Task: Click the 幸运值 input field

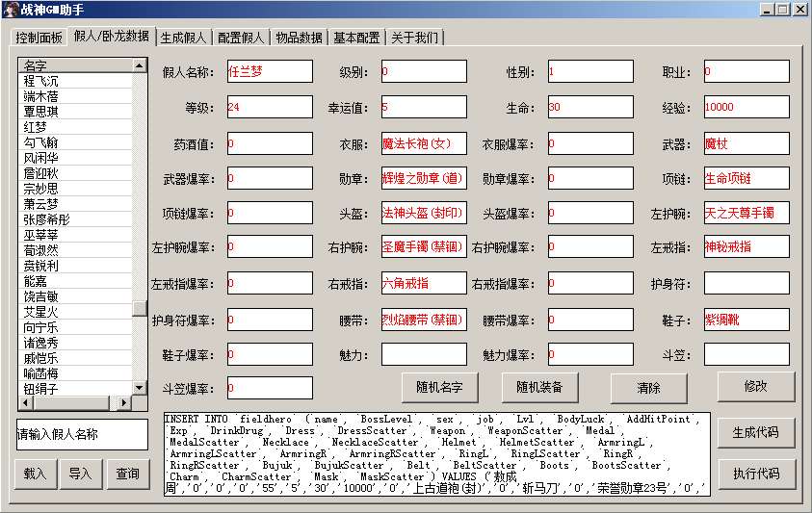Action: click(424, 107)
